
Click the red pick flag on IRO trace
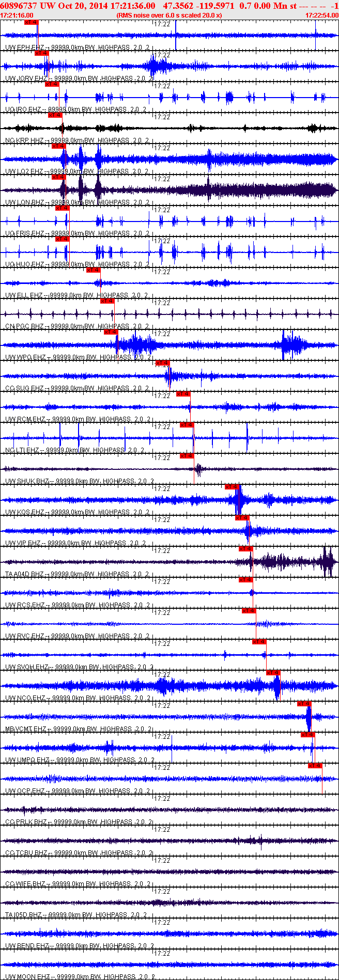(x=52, y=84)
